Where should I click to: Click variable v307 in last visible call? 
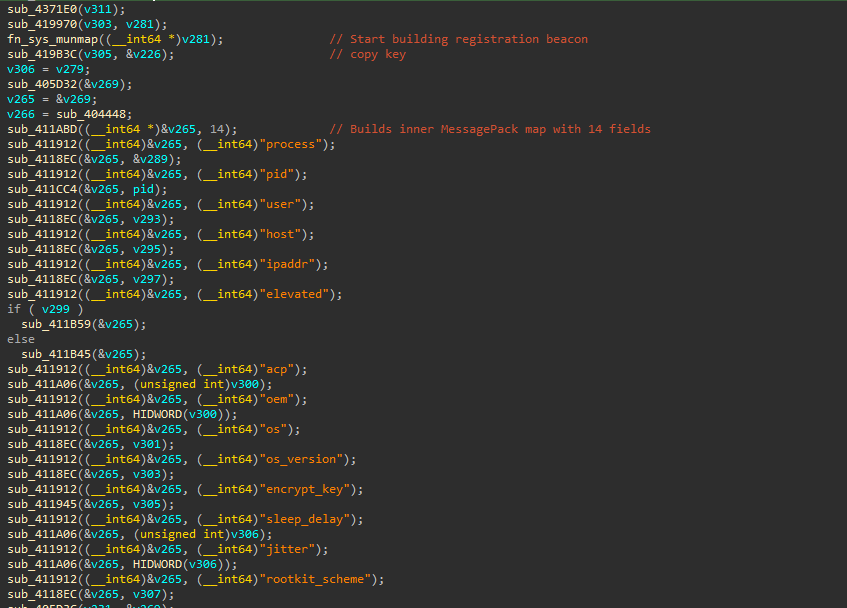pos(147,595)
